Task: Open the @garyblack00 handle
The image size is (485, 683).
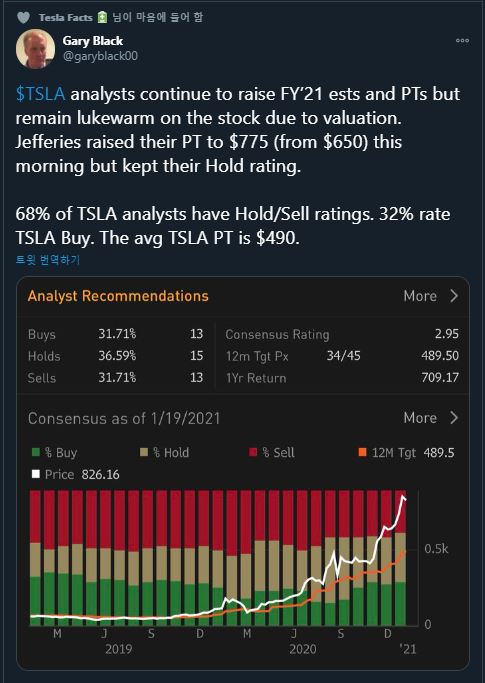Action: pos(100,56)
